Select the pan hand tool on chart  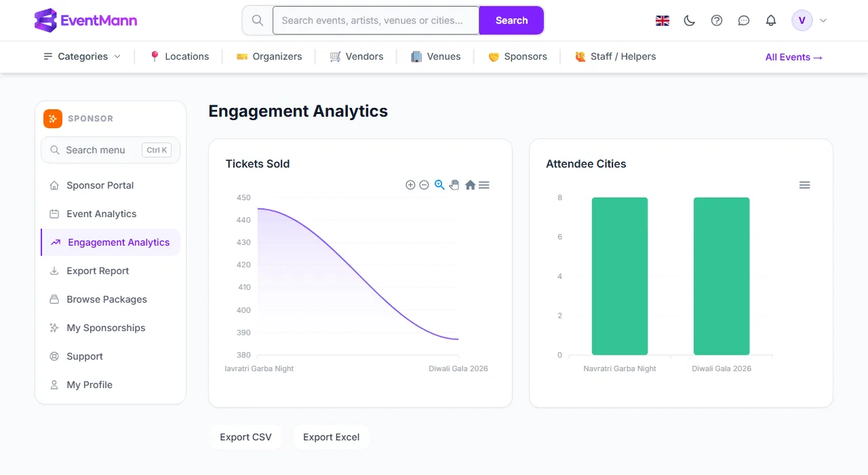point(454,185)
